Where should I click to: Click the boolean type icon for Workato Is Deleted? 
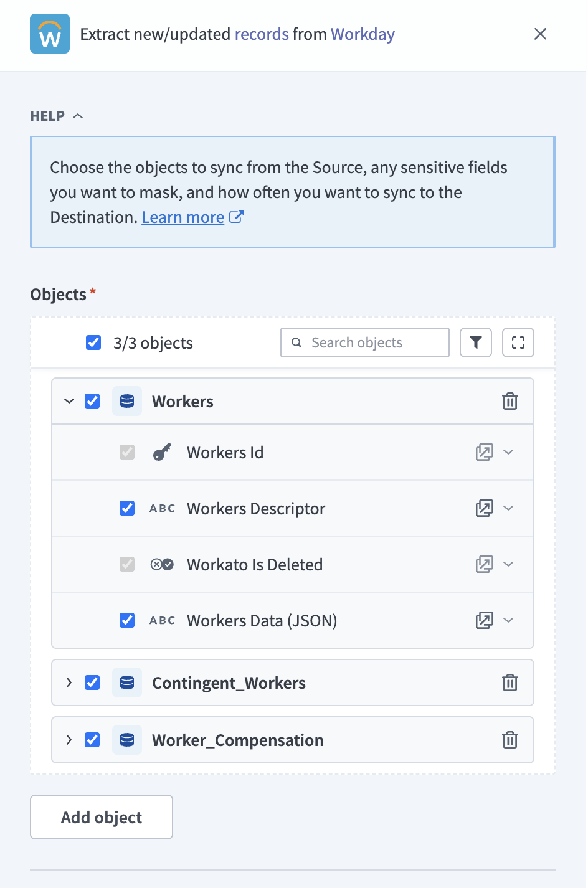[x=162, y=564]
